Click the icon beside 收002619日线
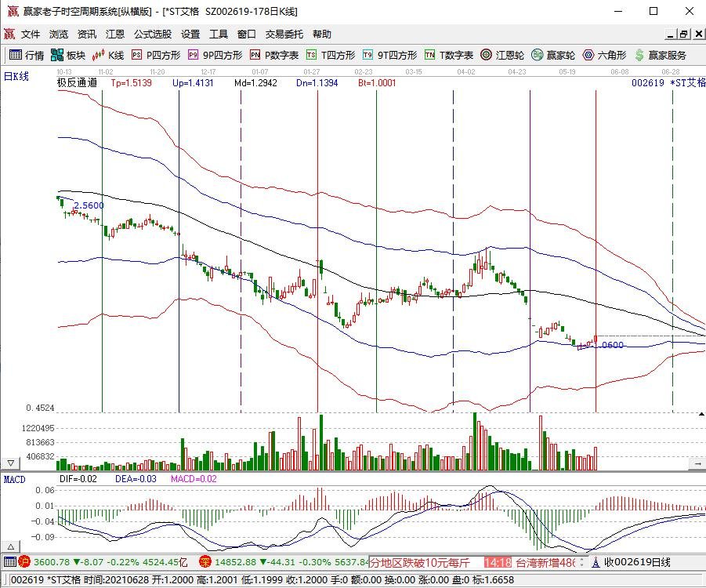 (x=596, y=562)
